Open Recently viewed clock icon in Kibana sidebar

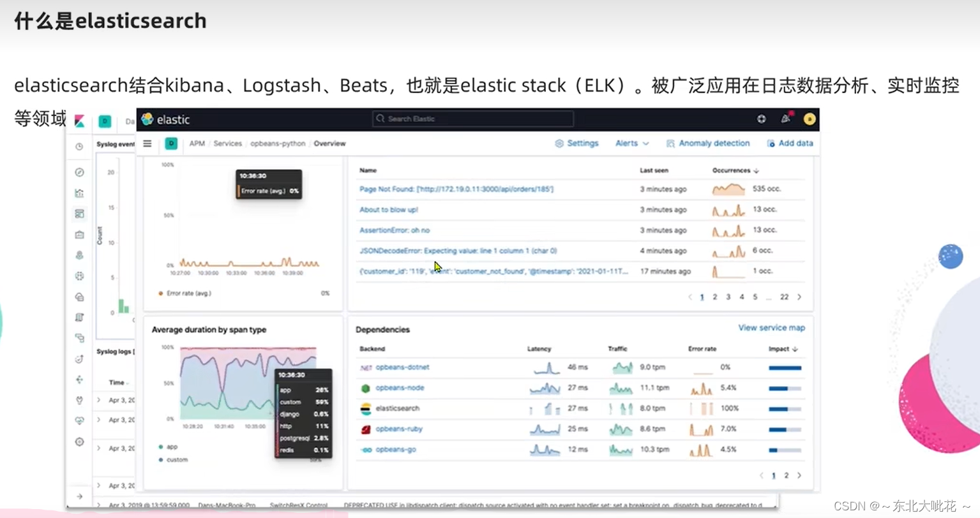(79, 147)
